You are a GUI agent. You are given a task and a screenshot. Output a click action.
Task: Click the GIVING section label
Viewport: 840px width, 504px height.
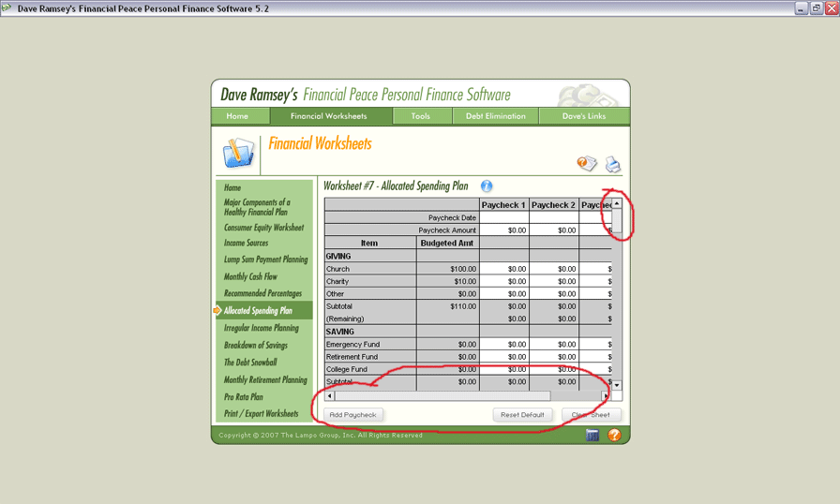coord(338,257)
